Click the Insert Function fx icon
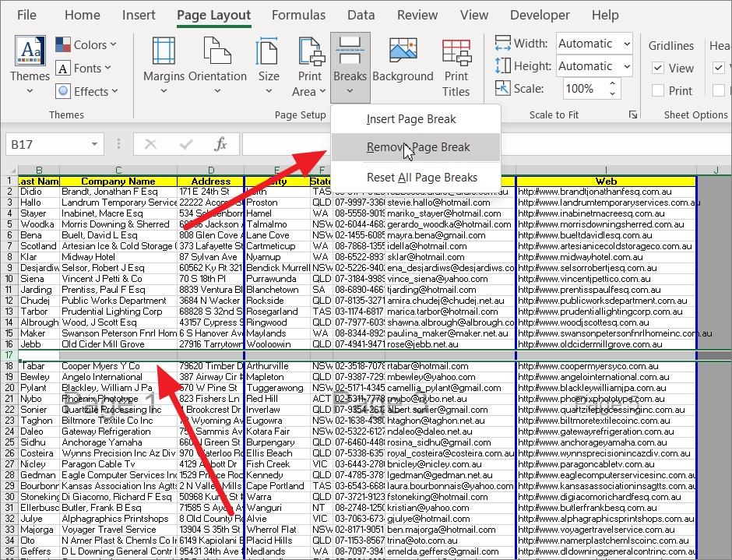The image size is (732, 560). tap(221, 144)
